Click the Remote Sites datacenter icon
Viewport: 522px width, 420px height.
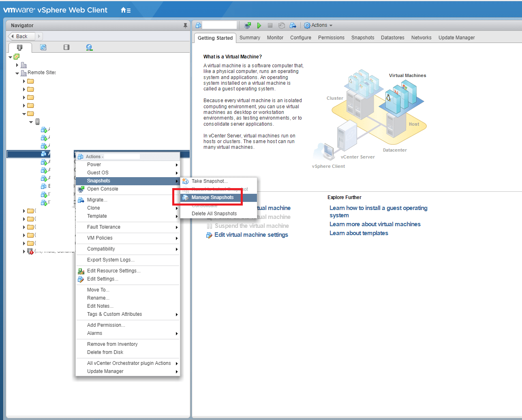click(x=24, y=73)
